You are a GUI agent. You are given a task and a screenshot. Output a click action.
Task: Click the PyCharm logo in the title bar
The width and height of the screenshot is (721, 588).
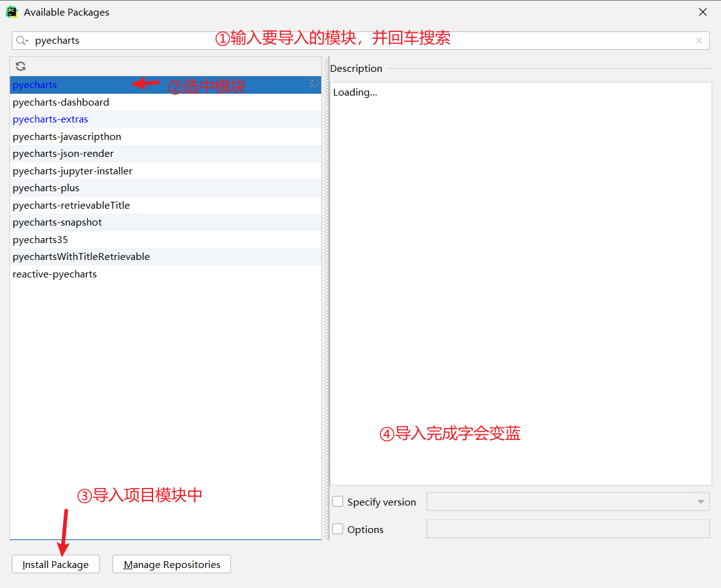click(x=12, y=12)
